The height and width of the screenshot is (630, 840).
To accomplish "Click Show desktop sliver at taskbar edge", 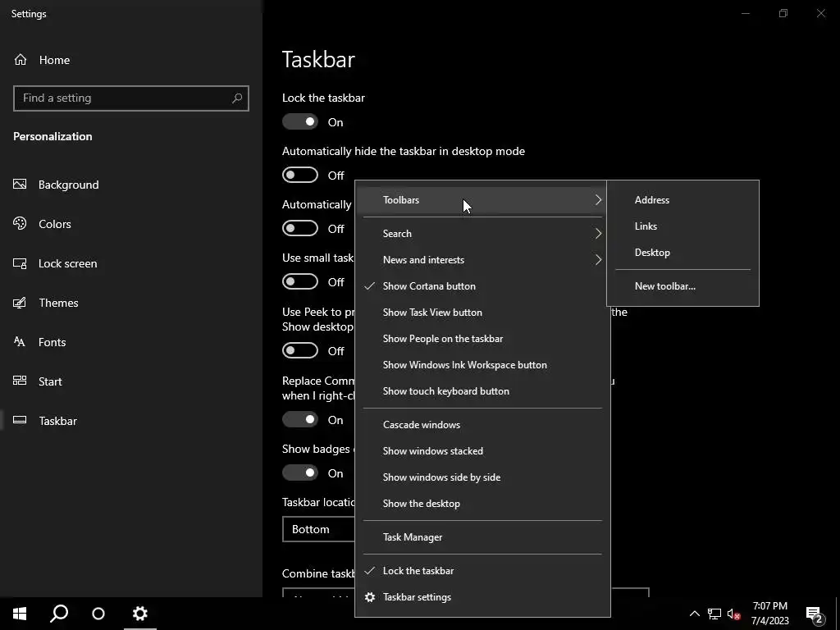I will coord(838,614).
